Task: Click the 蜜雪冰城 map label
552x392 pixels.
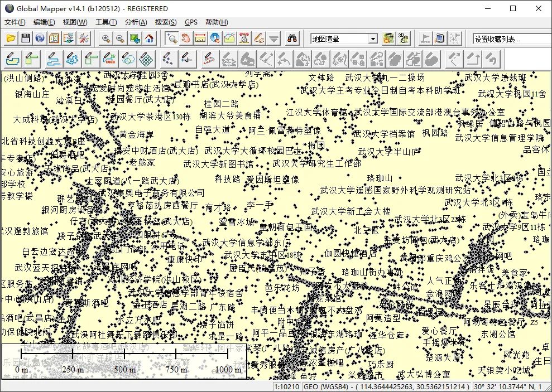Action: pos(236,222)
